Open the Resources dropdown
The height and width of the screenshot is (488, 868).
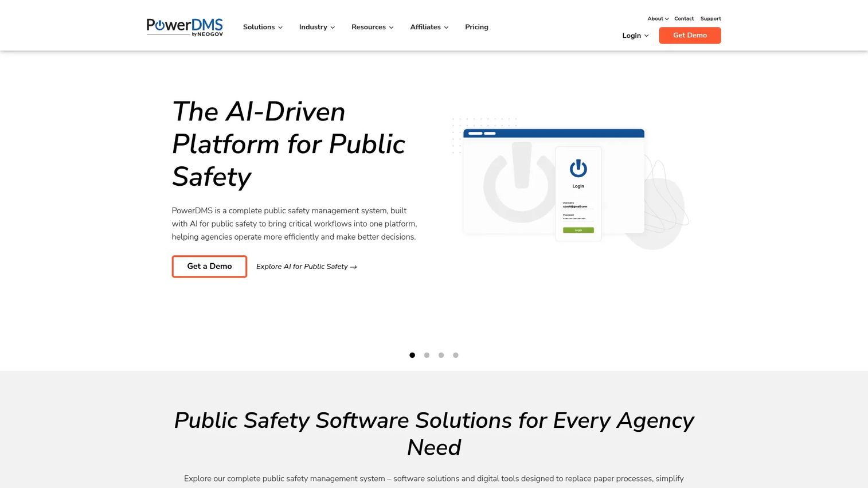tap(373, 27)
